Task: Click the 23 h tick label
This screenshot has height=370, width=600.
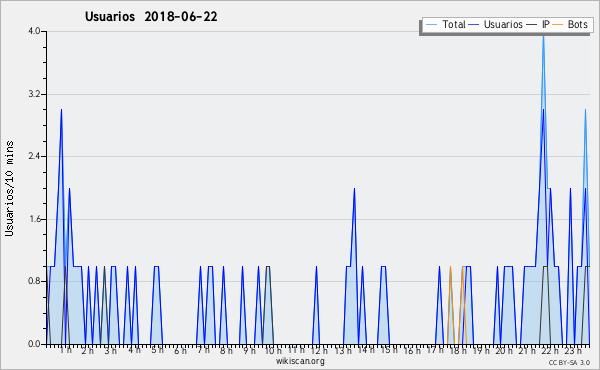Action: 573,350
